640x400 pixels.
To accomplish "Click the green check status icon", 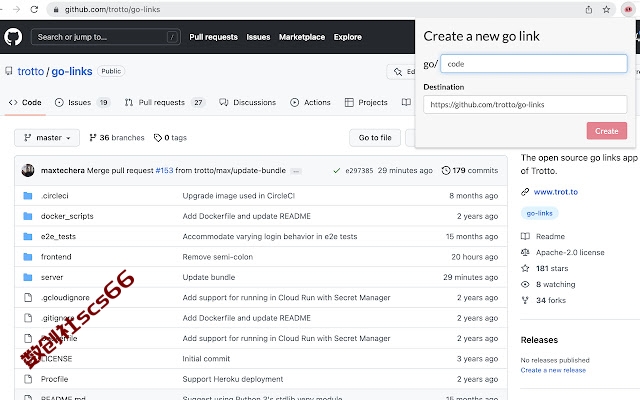I will coord(336,171).
